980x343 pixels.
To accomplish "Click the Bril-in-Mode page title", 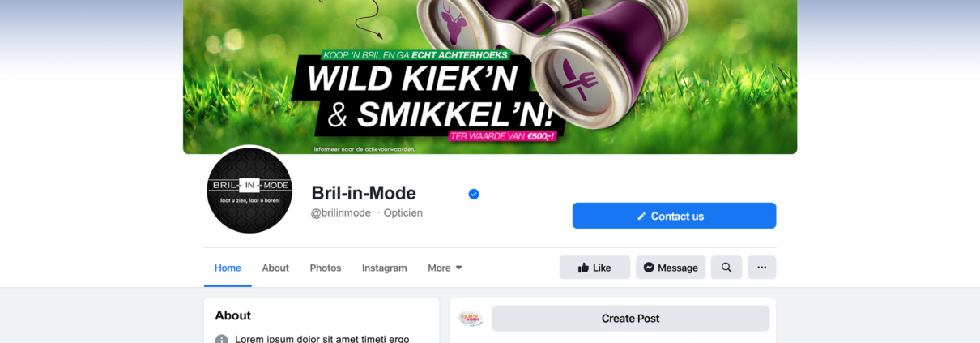I will 364,193.
